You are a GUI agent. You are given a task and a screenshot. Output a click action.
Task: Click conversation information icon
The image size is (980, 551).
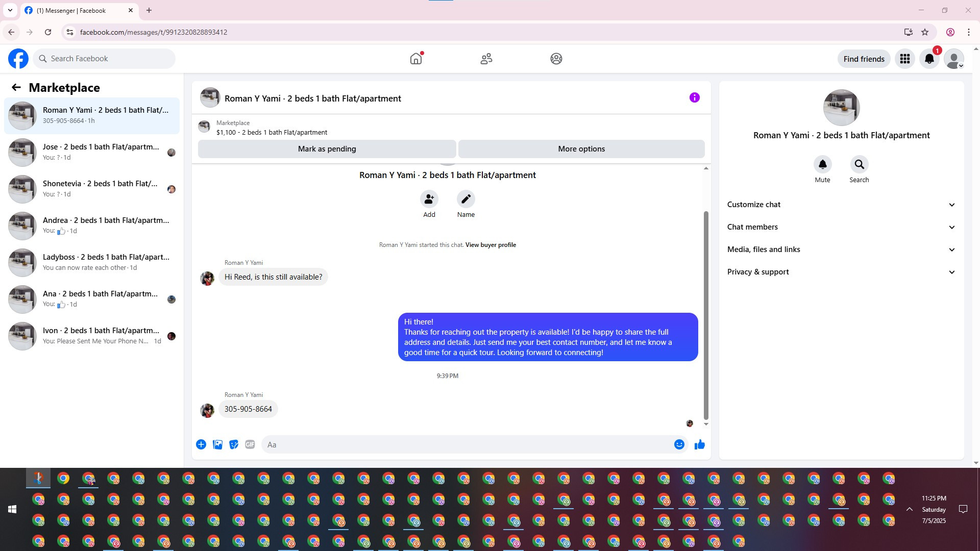coord(694,97)
